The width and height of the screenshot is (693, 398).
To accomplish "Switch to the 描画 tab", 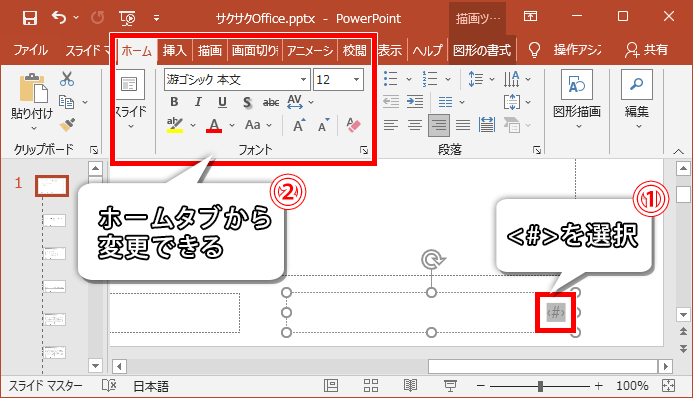I will (x=209, y=50).
